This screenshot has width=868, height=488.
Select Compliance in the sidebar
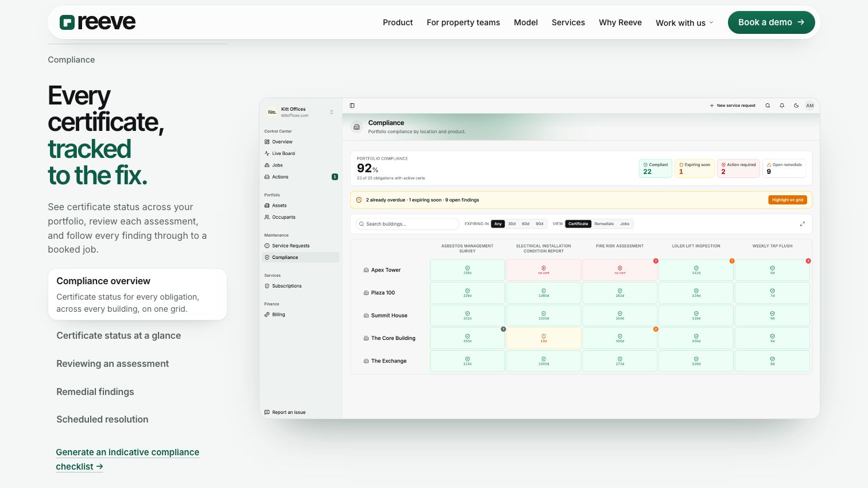[300, 258]
